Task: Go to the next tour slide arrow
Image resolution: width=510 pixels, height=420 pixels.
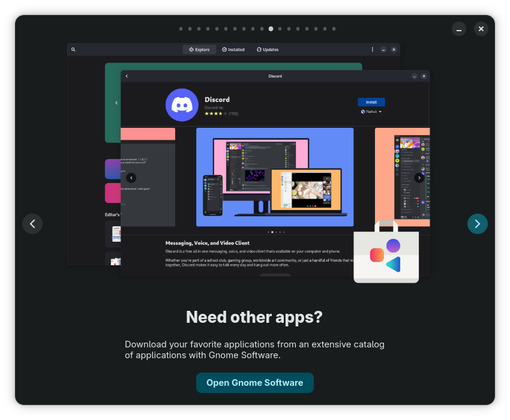Action: pos(477,224)
